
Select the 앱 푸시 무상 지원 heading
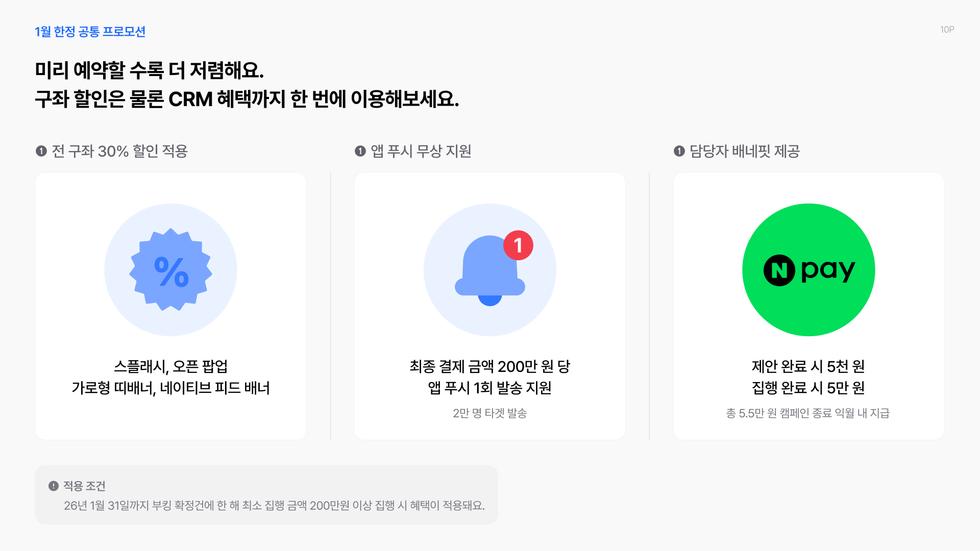tap(421, 151)
